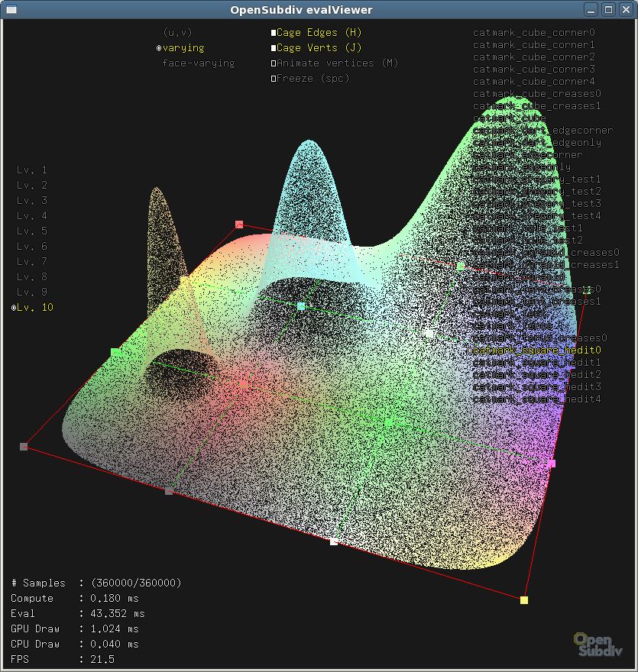
Task: Click the cyan cage vertex under blue peak
Action: (x=301, y=306)
